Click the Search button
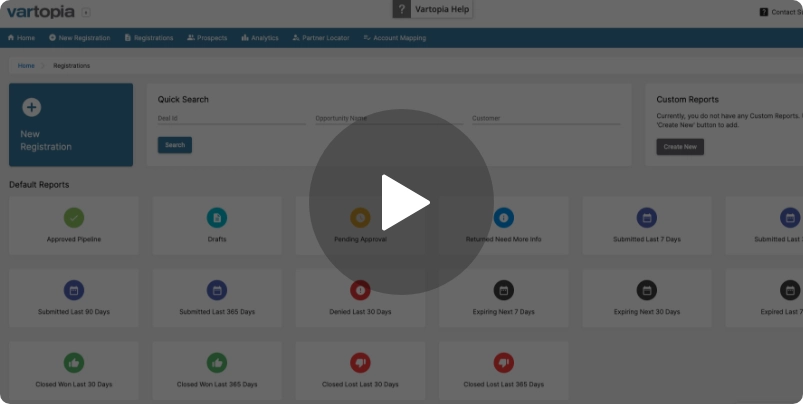The width and height of the screenshot is (803, 404). tap(175, 145)
